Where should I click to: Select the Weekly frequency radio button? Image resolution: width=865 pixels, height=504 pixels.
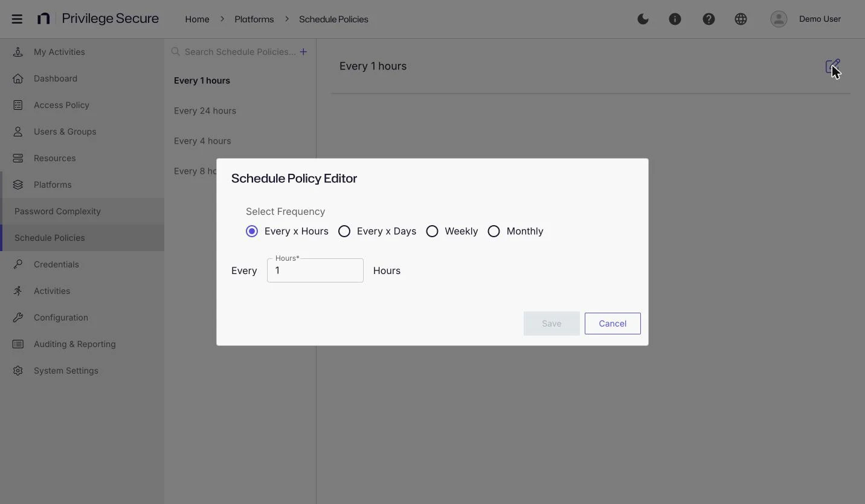[x=432, y=231]
